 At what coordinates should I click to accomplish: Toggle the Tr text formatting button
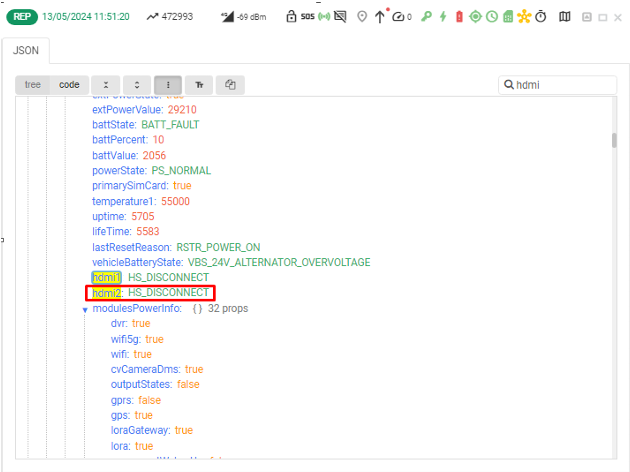(199, 85)
